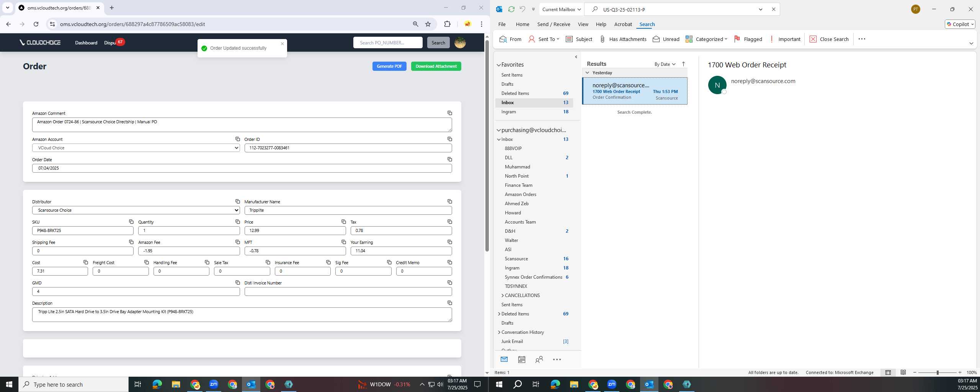Image resolution: width=980 pixels, height=392 pixels.
Task: Open Zoom from the right taskbar
Action: [612, 384]
